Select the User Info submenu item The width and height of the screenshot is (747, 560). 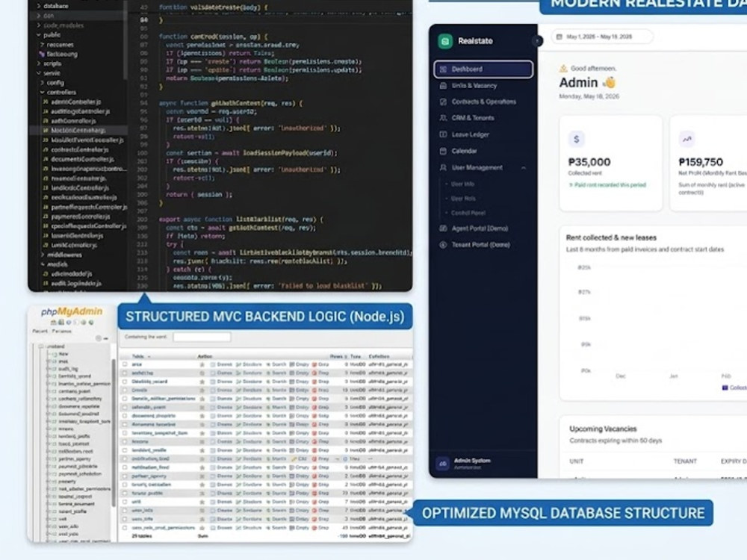[x=462, y=184]
